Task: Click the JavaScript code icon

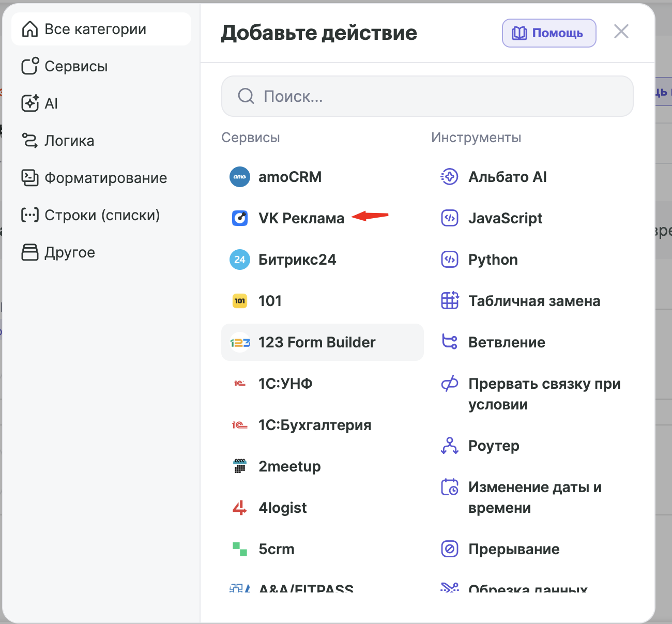Action: pos(450,218)
